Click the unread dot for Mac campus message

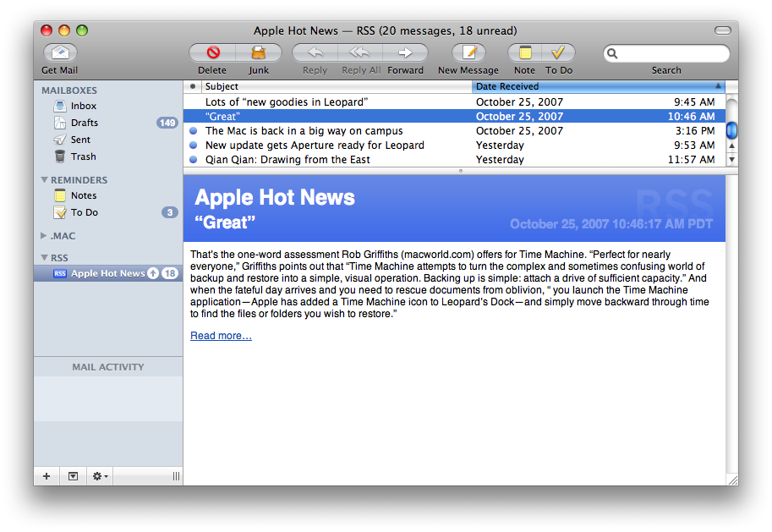coord(194,130)
